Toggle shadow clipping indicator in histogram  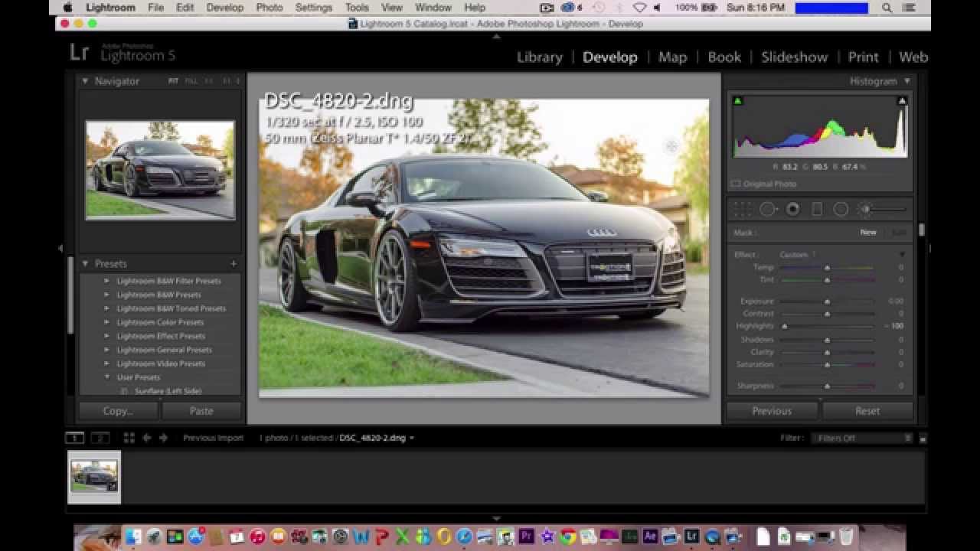[x=738, y=100]
